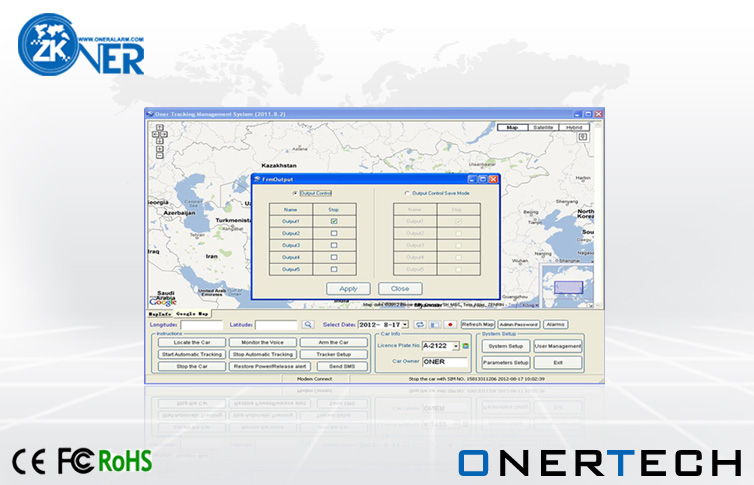This screenshot has height=485, width=754.
Task: Click the Exit button
Action: click(x=558, y=362)
